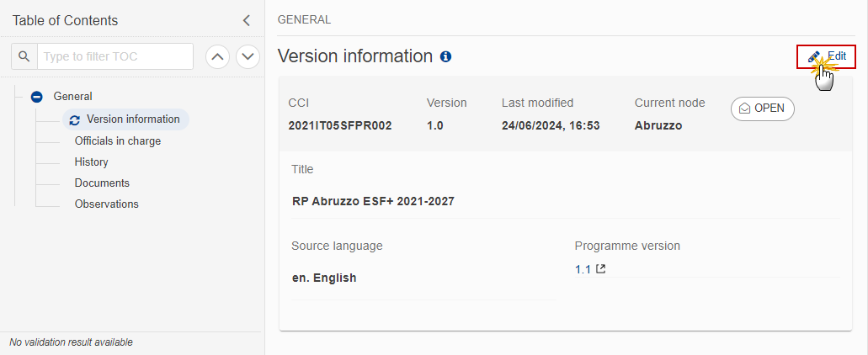Click the refresh icon beside Version information item
868x355 pixels.
point(75,120)
